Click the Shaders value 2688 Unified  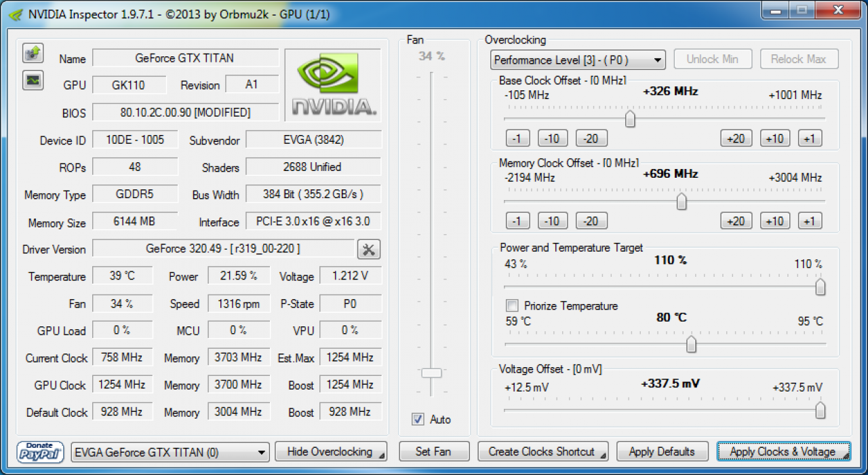[313, 167]
